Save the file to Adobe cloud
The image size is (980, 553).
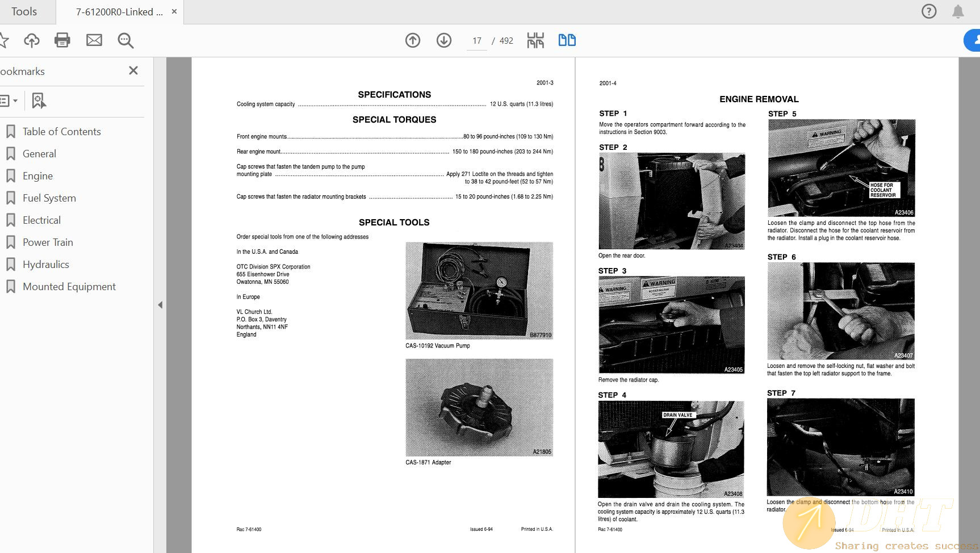pyautogui.click(x=32, y=40)
